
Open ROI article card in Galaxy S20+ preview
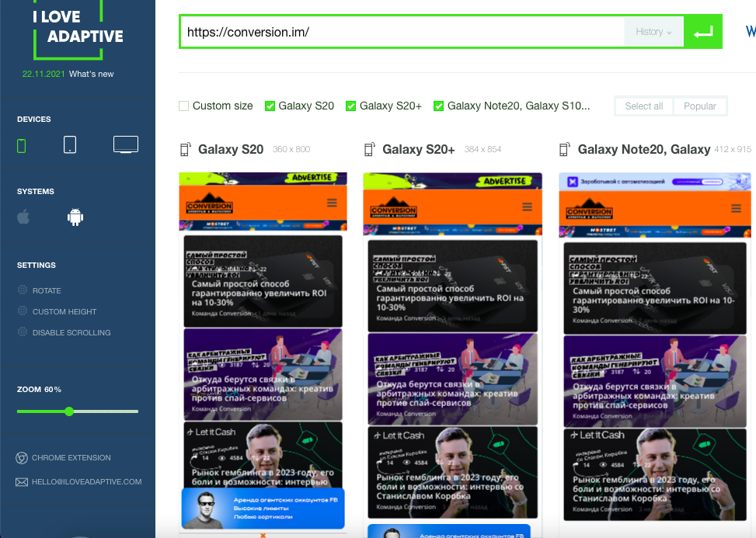point(452,286)
